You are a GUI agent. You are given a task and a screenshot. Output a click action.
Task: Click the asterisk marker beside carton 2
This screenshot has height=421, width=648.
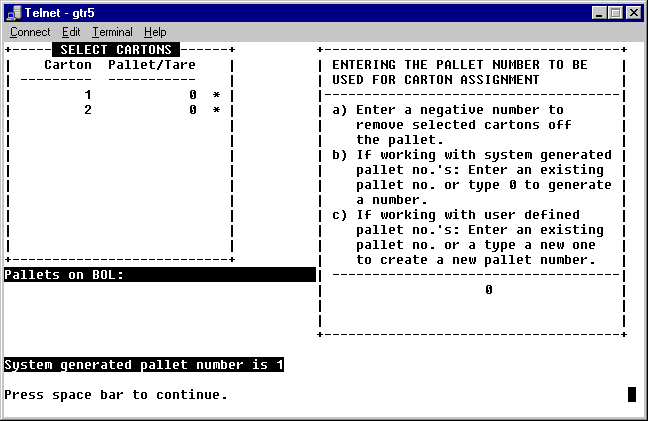(216, 111)
